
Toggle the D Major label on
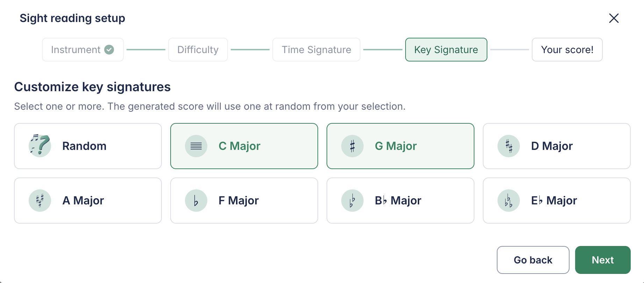click(x=552, y=146)
